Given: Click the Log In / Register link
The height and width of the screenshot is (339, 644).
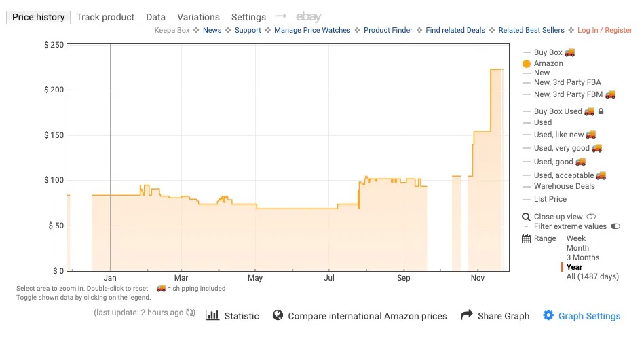Looking at the screenshot, I should click(x=605, y=31).
